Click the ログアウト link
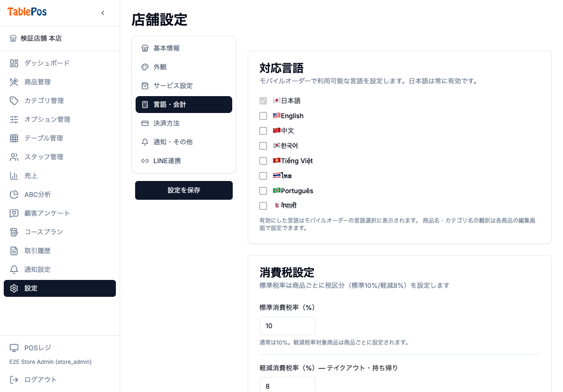Screen dimensions: 563x392 60,380
